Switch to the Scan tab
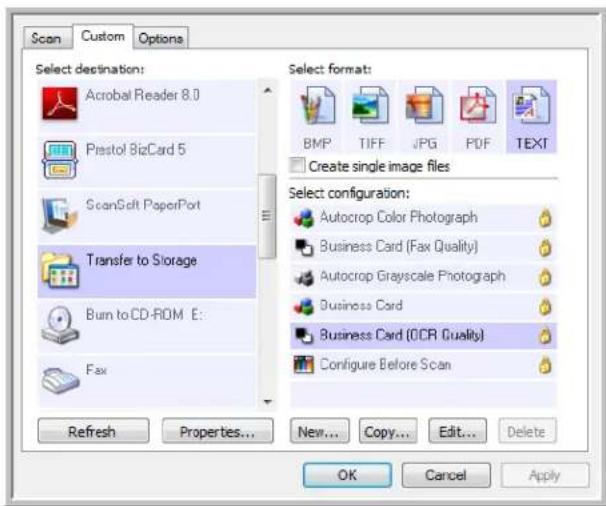Image resolution: width=606 pixels, height=506 pixels. point(48,38)
